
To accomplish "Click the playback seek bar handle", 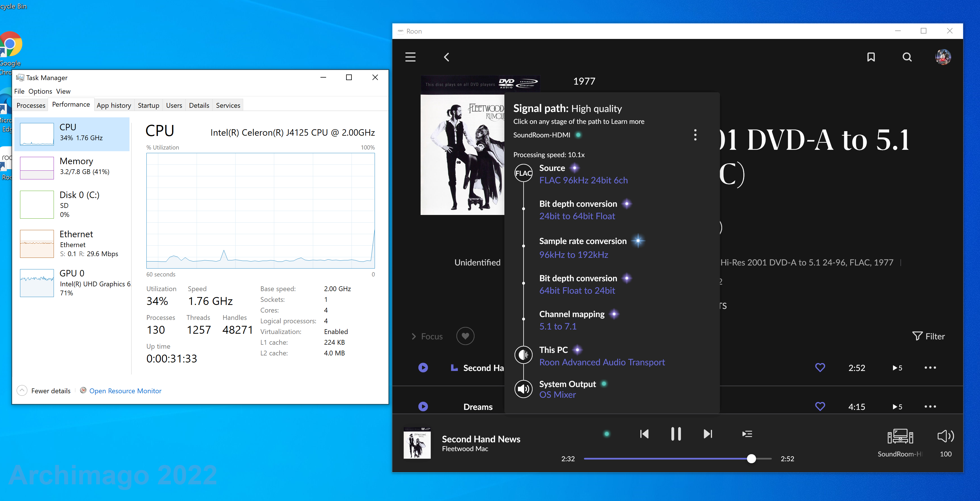I will click(751, 458).
